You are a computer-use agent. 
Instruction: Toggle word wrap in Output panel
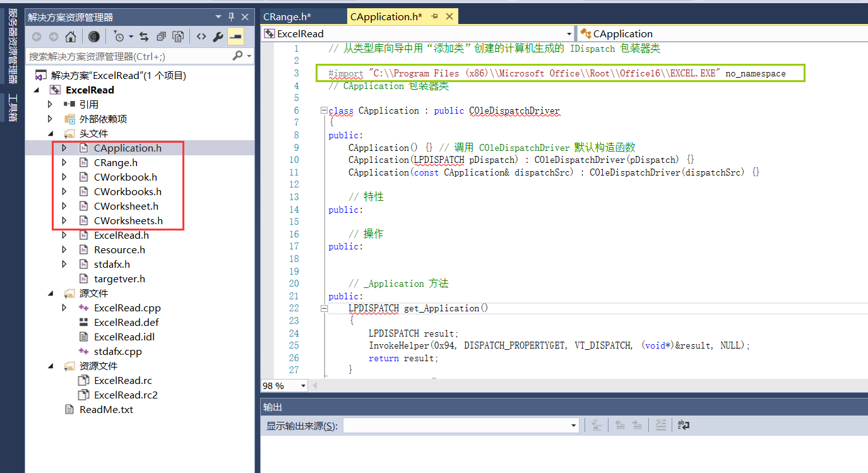coord(684,425)
